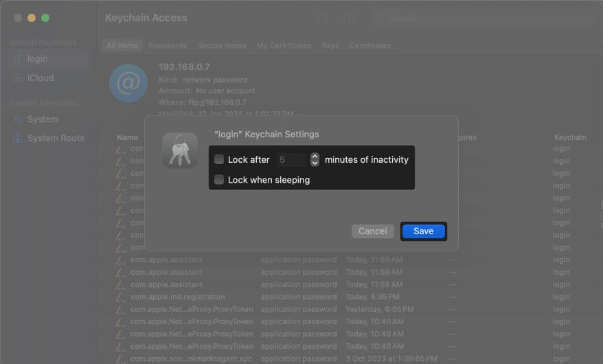Decrease minutes with the stepper down arrow
The image size is (603, 364).
[315, 163]
